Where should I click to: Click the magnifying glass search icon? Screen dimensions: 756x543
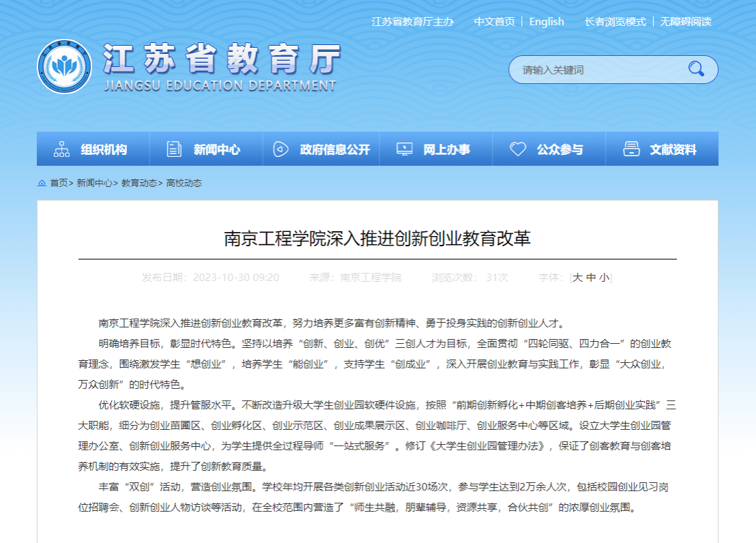pyautogui.click(x=696, y=69)
